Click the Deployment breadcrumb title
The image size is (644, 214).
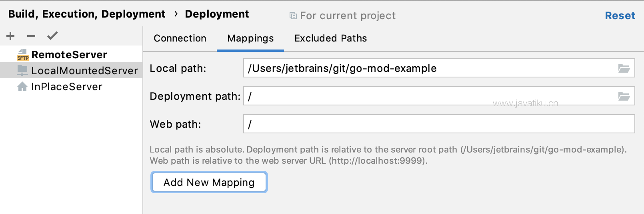point(217,14)
